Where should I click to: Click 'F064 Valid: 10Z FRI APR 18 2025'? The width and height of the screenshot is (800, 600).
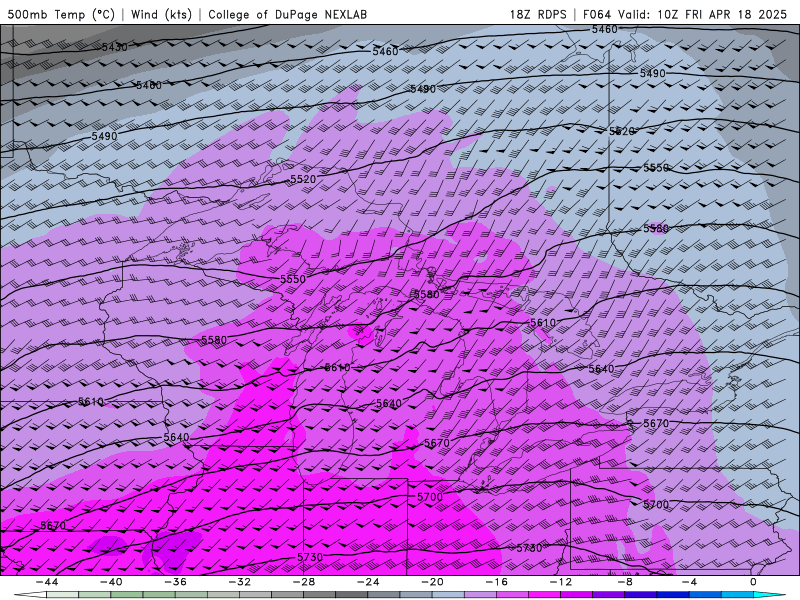[x=685, y=15]
